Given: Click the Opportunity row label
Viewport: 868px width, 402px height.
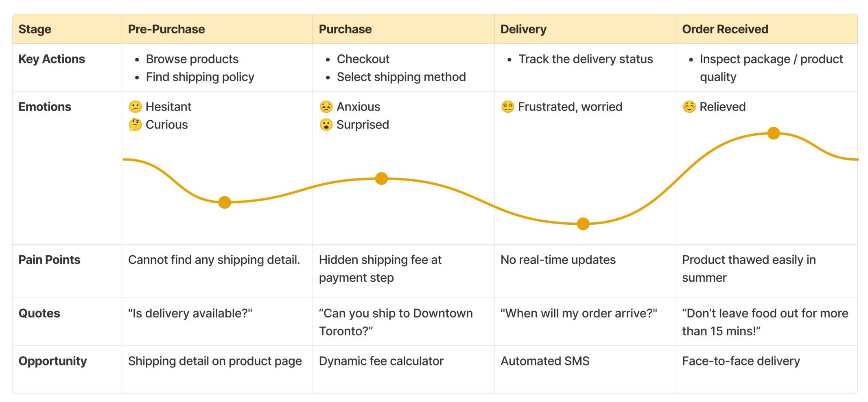Looking at the screenshot, I should click(x=53, y=361).
